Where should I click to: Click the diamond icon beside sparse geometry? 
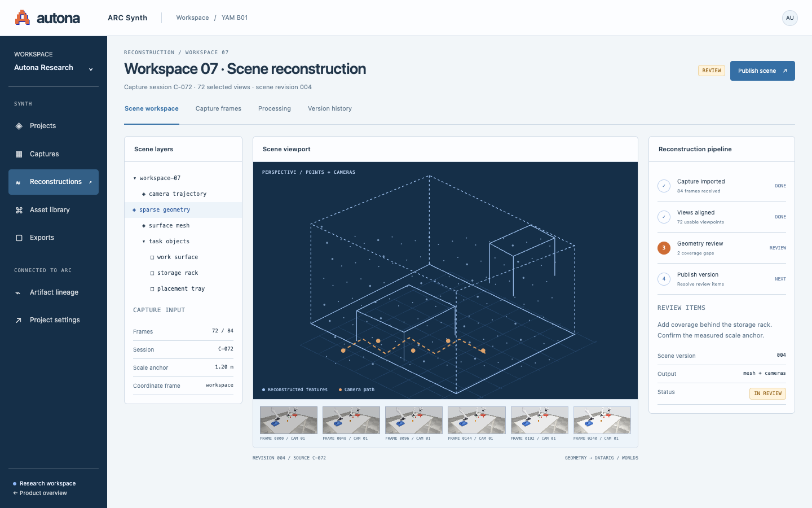(134, 210)
